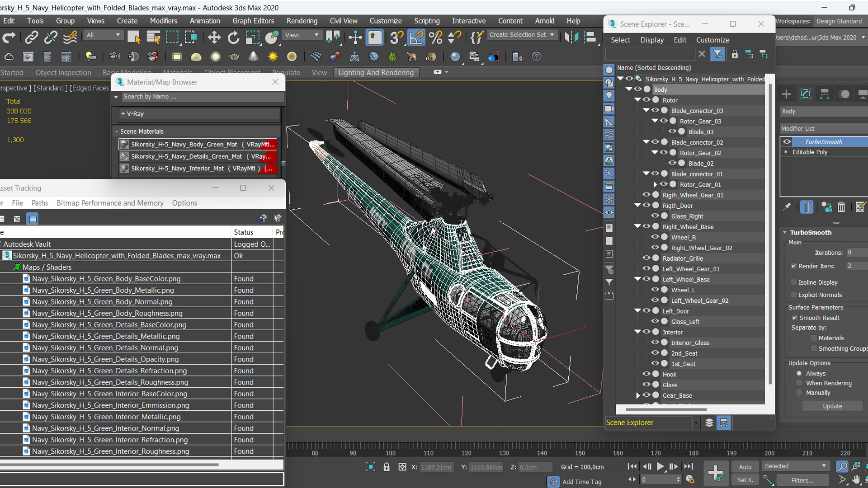Viewport: 868px width, 488px height.
Task: Expand the V-Ray group in Material Browser
Action: point(123,114)
